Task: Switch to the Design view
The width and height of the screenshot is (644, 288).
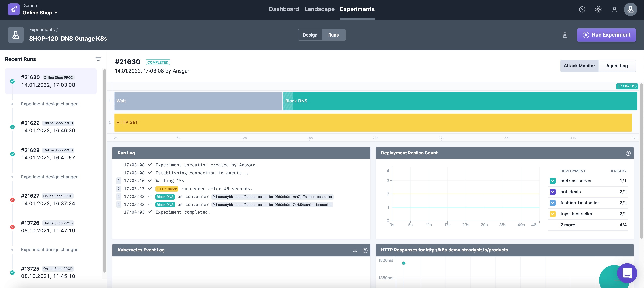Action: pos(310,35)
